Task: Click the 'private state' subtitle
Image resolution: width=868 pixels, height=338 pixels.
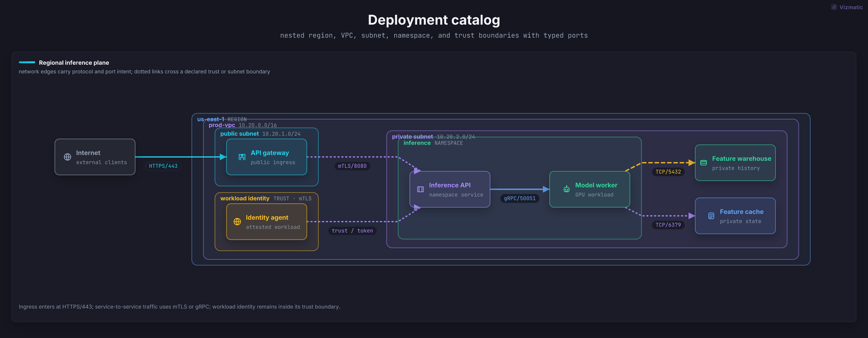Action: [x=741, y=222]
